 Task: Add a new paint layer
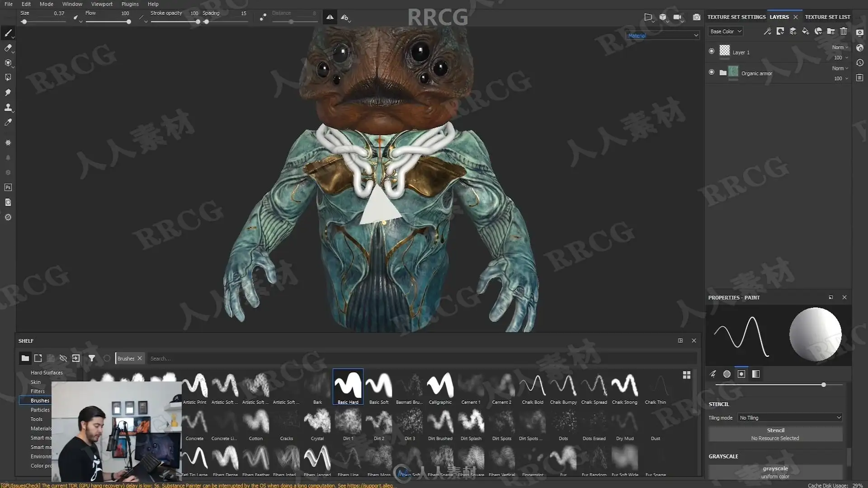[x=793, y=31]
